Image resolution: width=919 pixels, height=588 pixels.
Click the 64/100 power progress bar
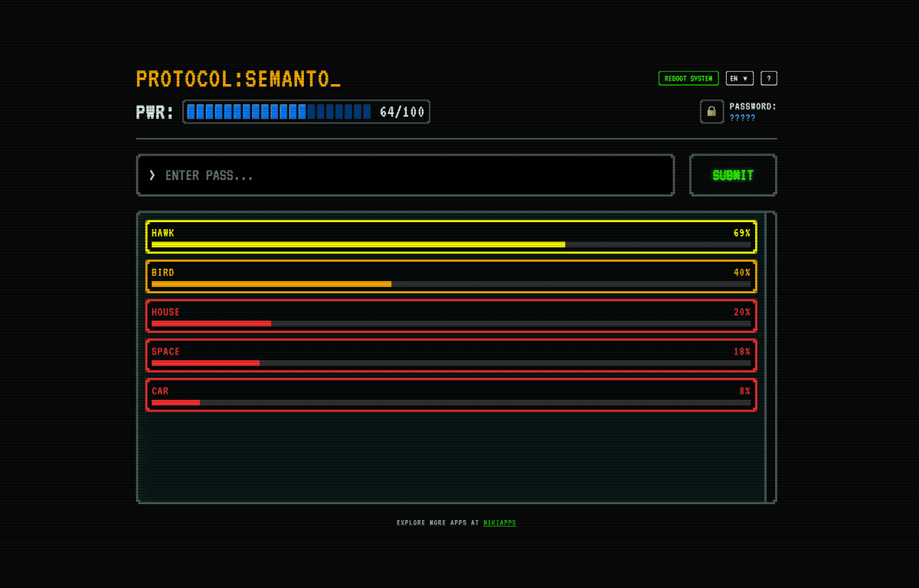pyautogui.click(x=306, y=111)
